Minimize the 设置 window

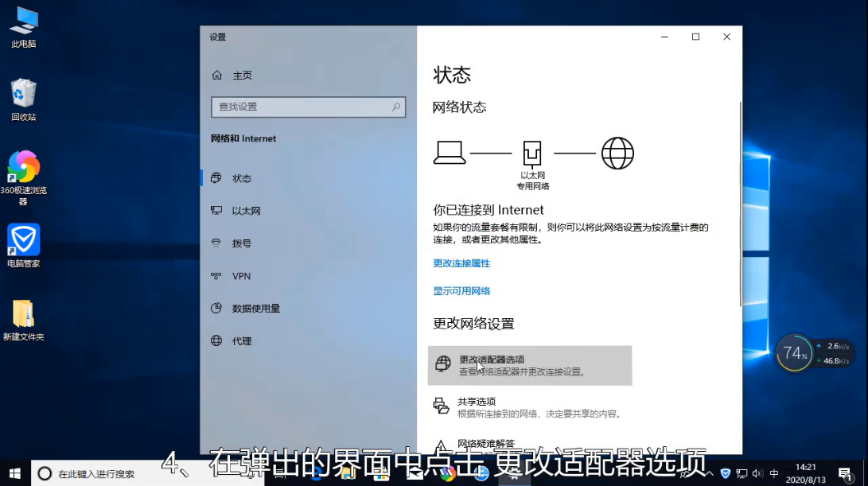[x=664, y=37]
